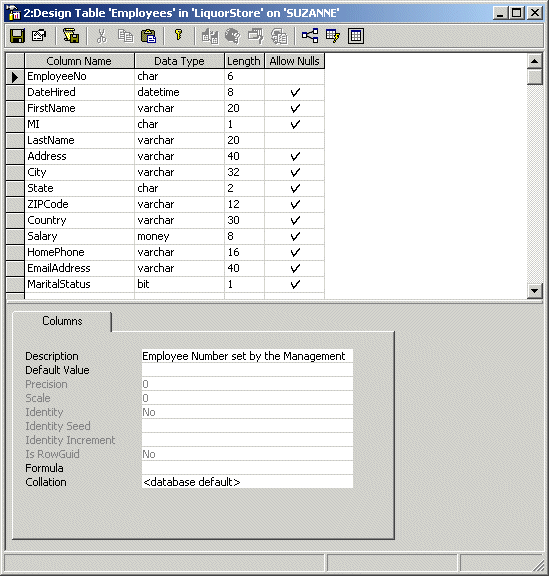Open the Collation database default field
Image resolution: width=549 pixels, height=576 pixels.
tap(247, 482)
